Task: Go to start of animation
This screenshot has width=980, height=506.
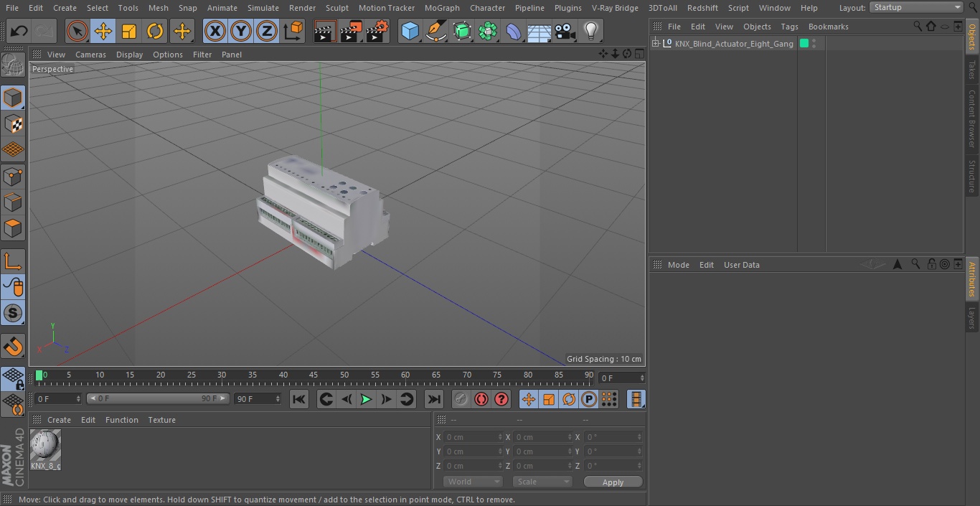Action: pos(299,399)
